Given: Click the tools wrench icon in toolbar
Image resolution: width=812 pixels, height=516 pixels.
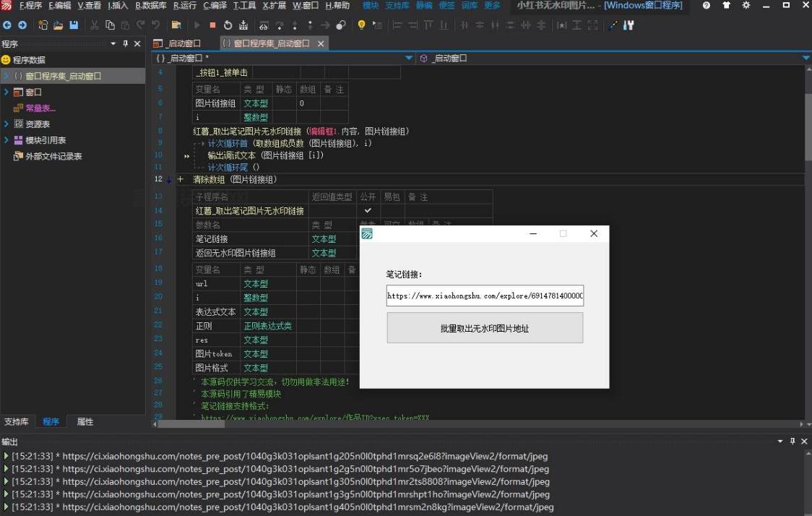Looking at the screenshot, I should tap(629, 25).
